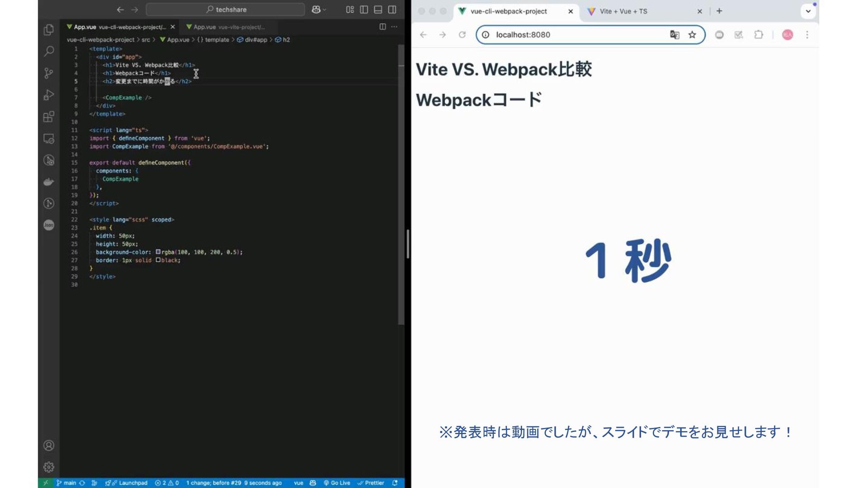Click line number 15 in the gutter
The height and width of the screenshot is (488, 868).
pos(74,163)
